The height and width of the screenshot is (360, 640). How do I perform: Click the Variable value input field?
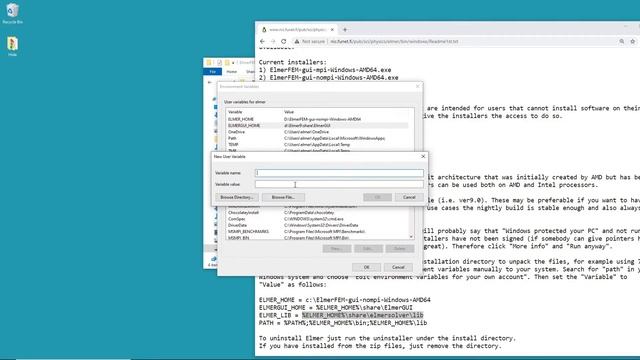[x=339, y=184]
